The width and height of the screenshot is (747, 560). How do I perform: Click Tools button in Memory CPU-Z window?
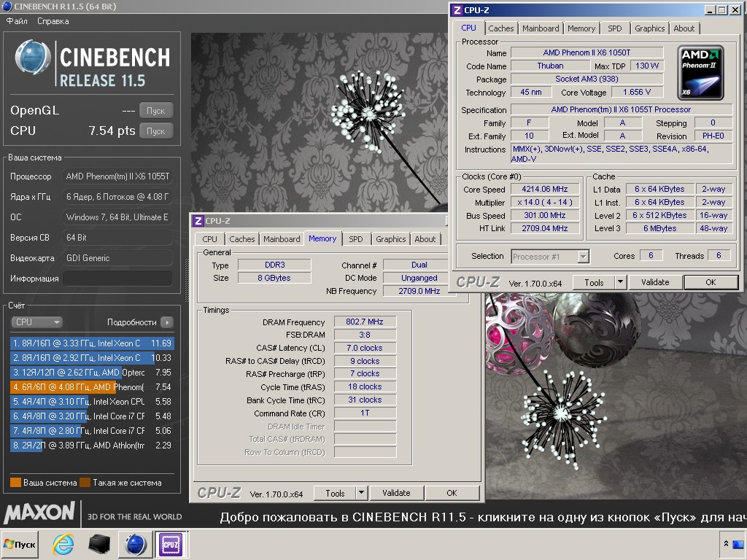[x=335, y=494]
